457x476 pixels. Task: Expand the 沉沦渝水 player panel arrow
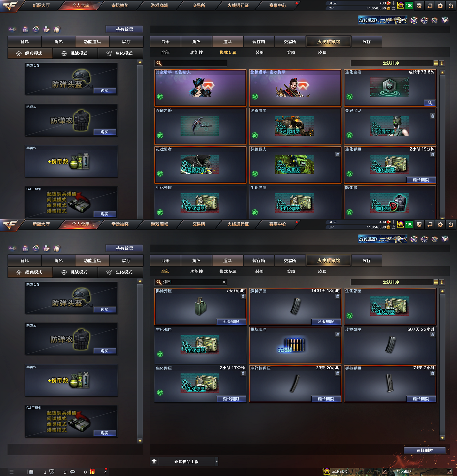pos(385,471)
